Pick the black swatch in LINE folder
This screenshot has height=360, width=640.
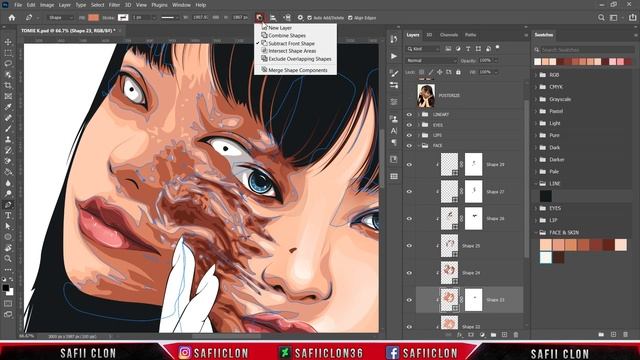point(546,196)
